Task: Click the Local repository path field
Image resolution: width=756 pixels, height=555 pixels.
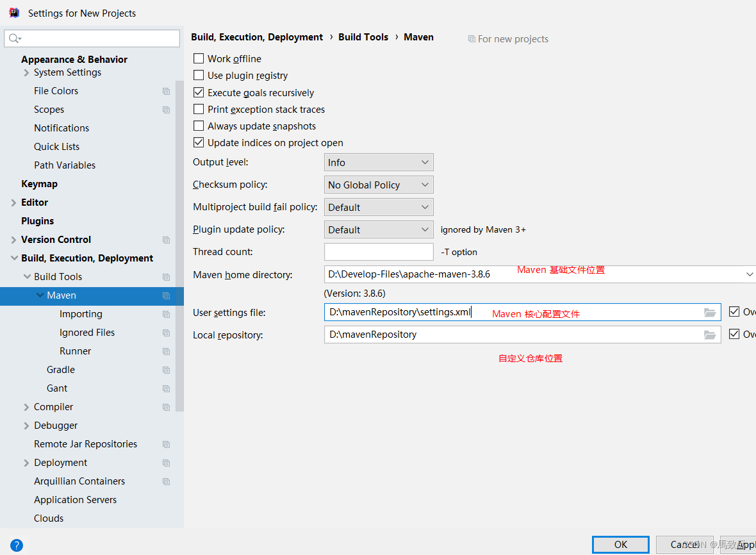Action: 523,335
